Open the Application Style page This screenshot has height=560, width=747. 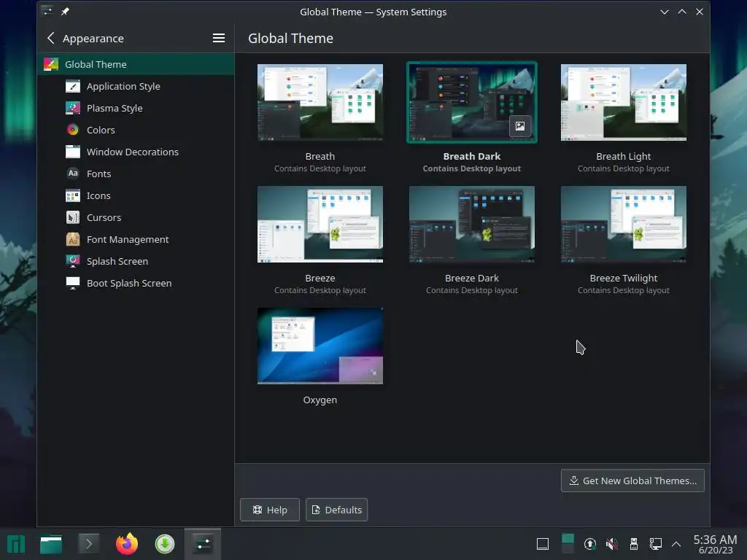click(136, 86)
